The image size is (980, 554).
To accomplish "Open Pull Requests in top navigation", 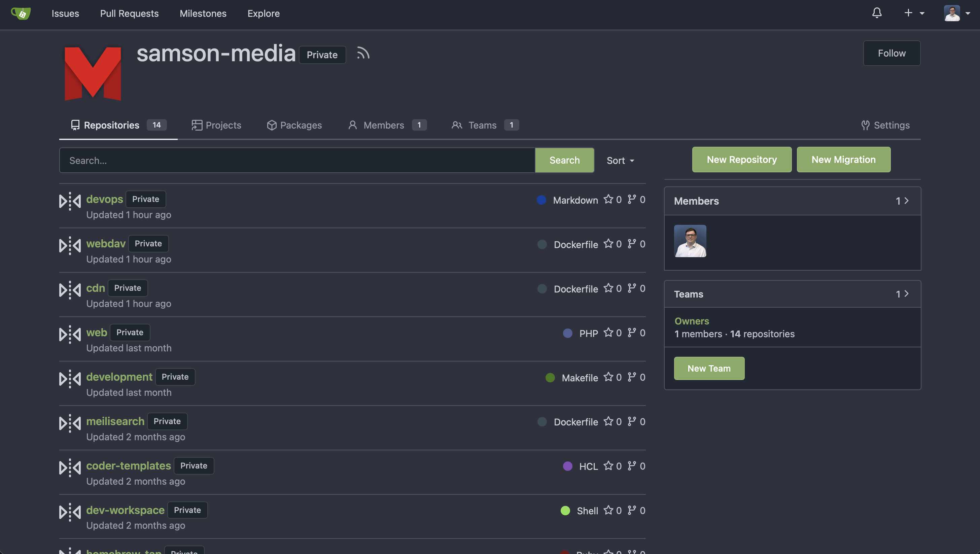I will pyautogui.click(x=129, y=13).
